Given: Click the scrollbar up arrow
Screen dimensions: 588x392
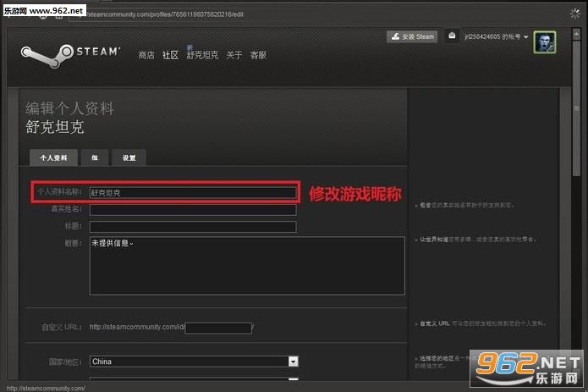Looking at the screenshot, I should pos(576,35).
